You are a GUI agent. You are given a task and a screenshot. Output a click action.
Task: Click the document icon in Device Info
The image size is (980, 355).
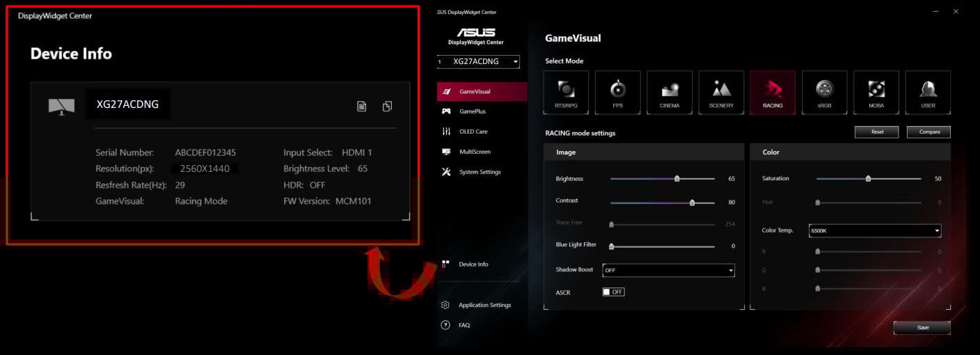[361, 106]
